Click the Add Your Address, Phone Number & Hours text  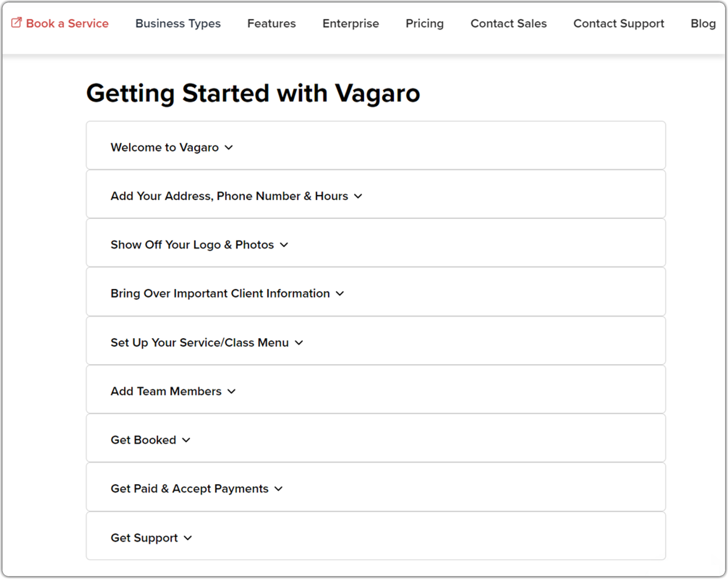229,196
